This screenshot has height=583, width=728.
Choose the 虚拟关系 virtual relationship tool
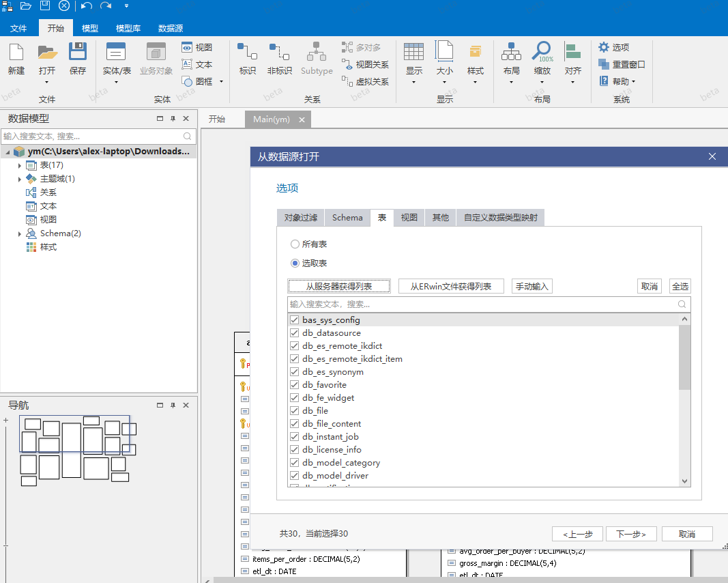[366, 82]
